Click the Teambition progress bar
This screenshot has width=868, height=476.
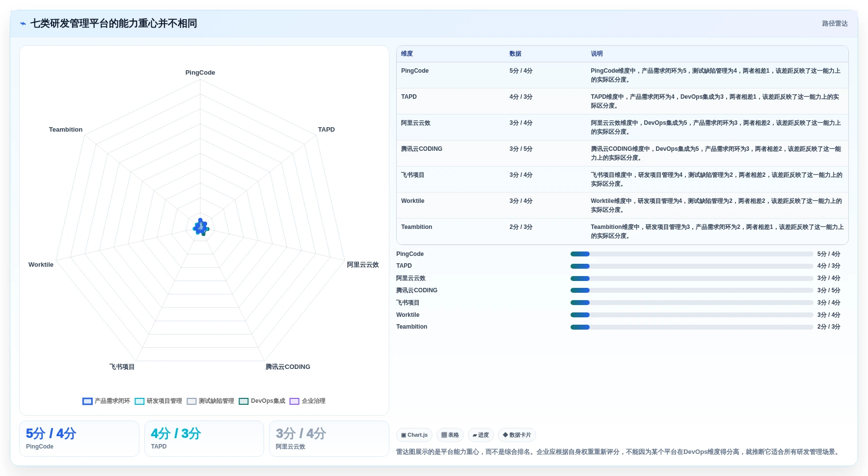692,327
